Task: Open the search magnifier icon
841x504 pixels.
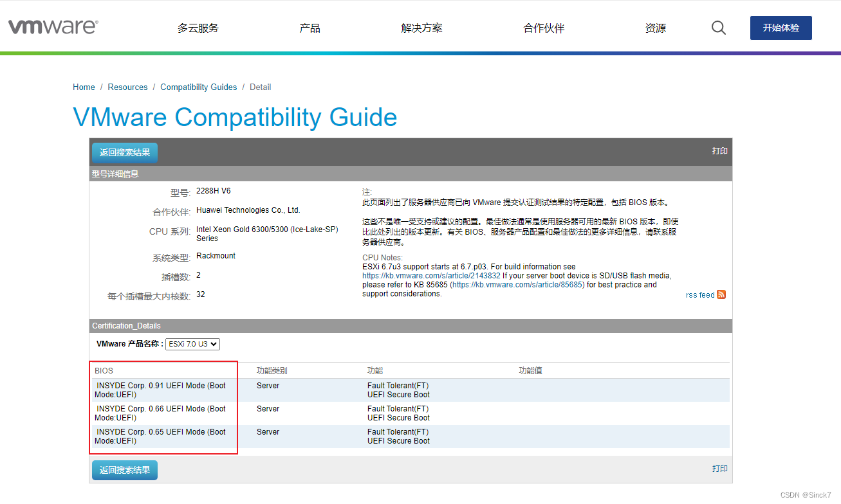Action: click(719, 28)
